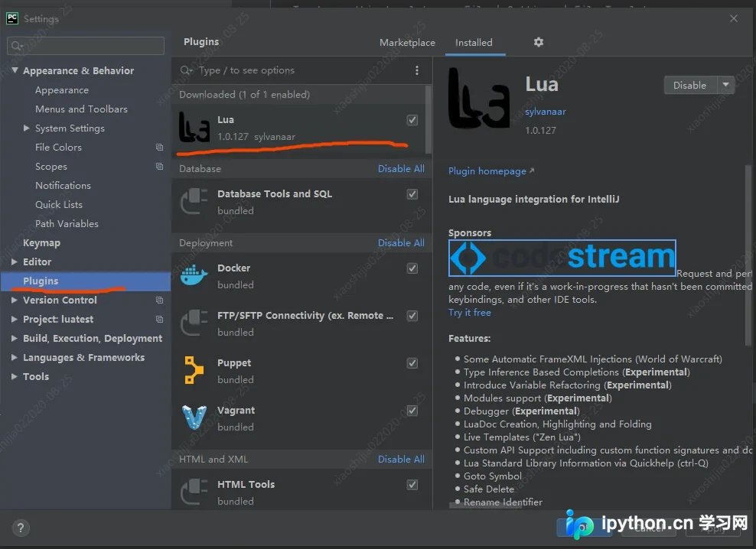Click the project-level icon beside Scopes

click(x=160, y=167)
